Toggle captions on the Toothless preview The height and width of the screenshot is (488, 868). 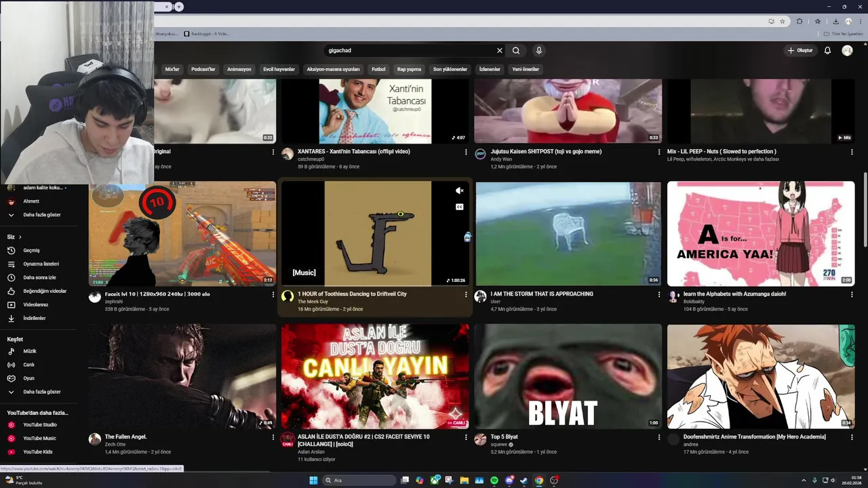(x=459, y=207)
